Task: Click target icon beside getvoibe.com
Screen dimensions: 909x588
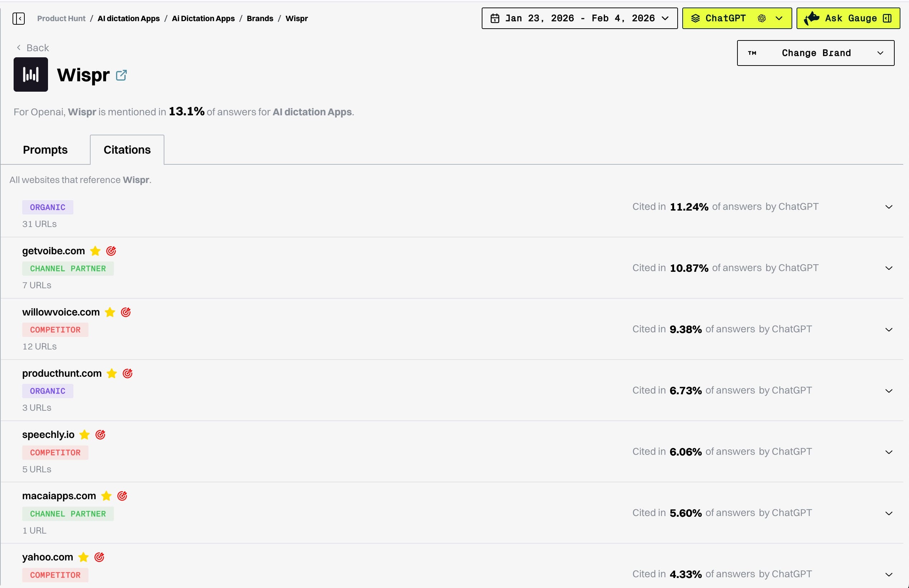Action: click(111, 251)
